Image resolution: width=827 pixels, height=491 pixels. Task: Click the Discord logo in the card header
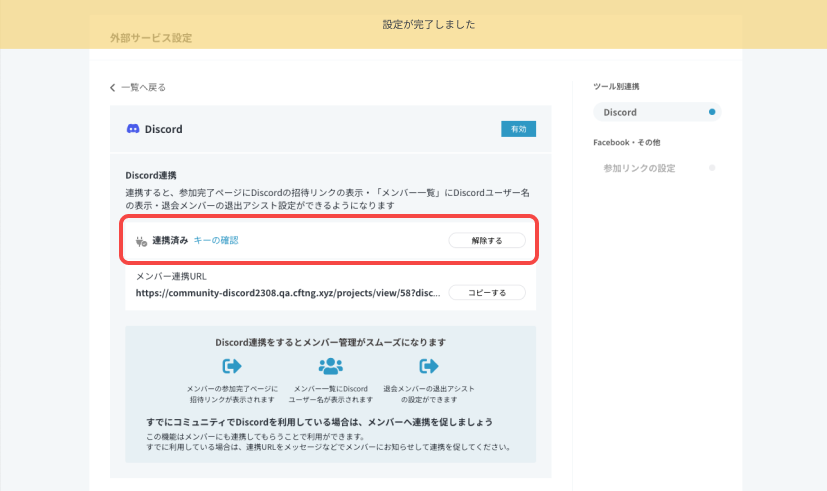(x=133, y=129)
